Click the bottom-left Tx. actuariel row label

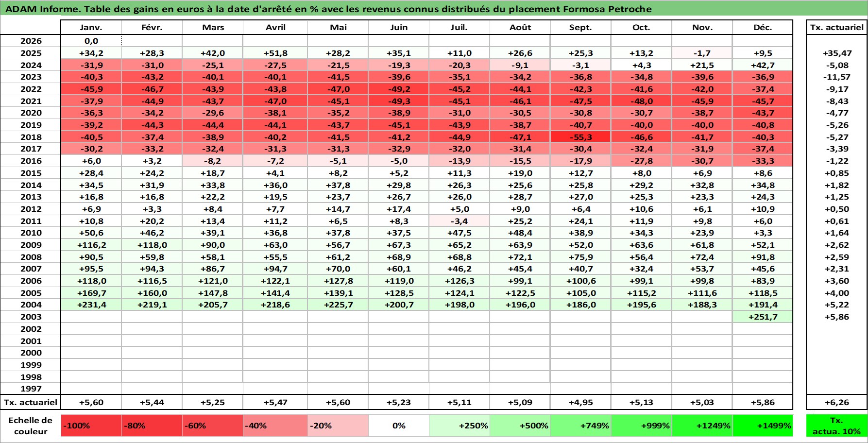(x=31, y=402)
